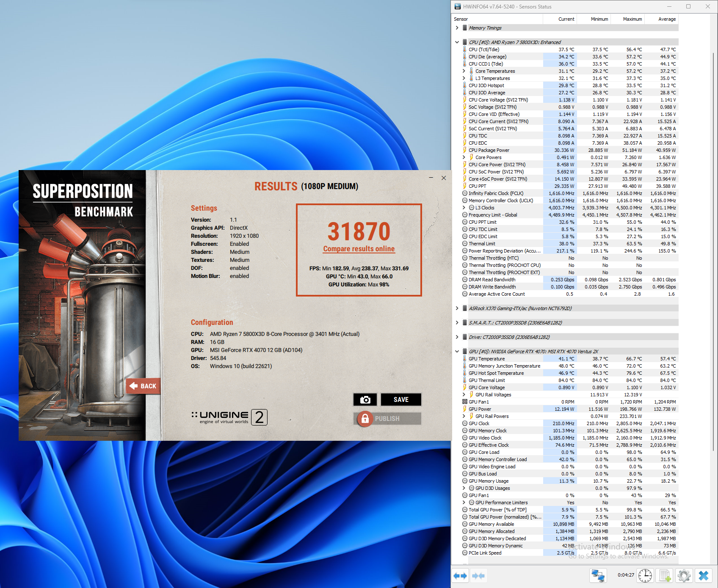Click the fan icon beside GPU Fan1 RPM row
The height and width of the screenshot is (588, 718).
465,402
